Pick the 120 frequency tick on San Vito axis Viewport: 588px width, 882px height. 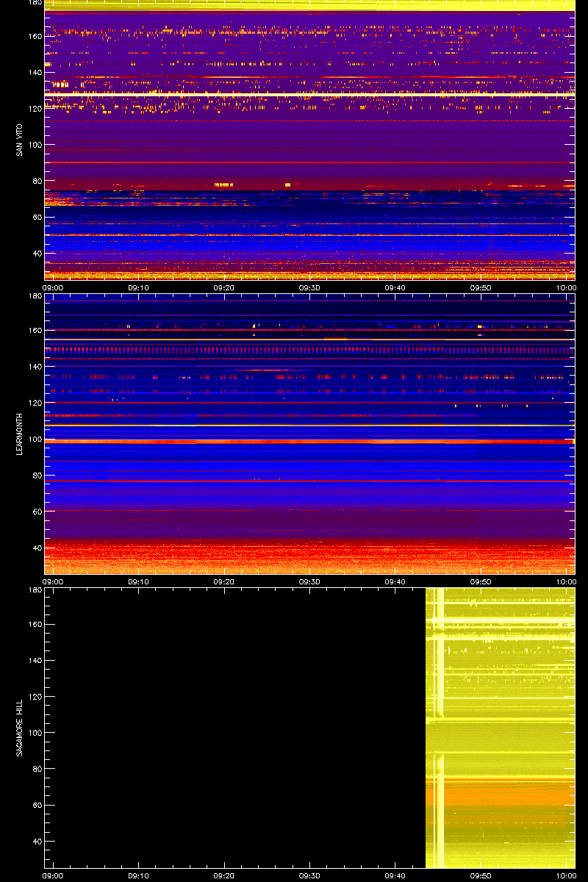pyautogui.click(x=34, y=109)
